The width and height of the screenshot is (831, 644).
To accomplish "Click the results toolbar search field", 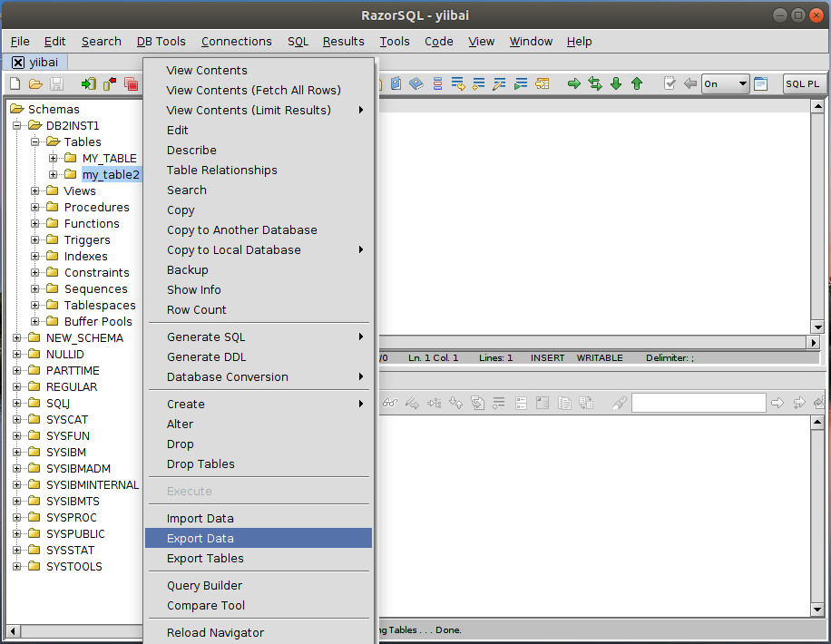I will point(697,403).
